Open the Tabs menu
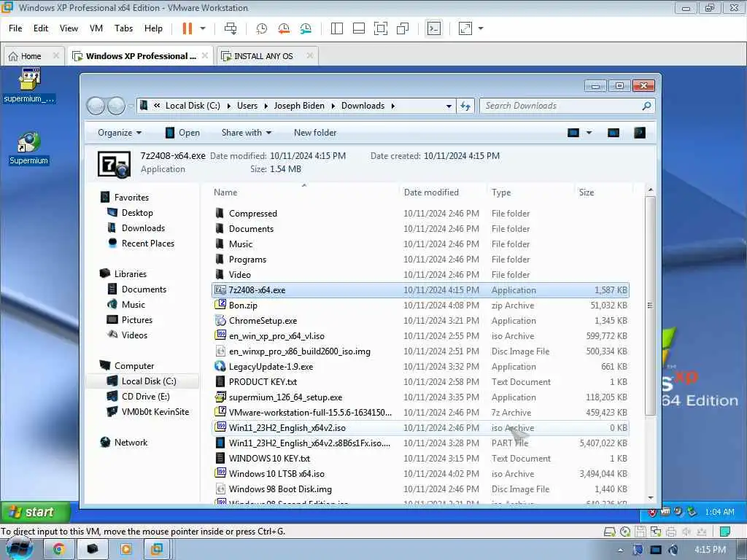This screenshot has width=747, height=560. [123, 28]
